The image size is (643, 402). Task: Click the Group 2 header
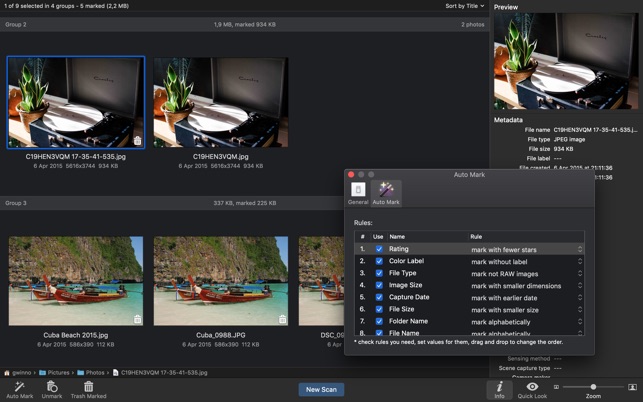tap(244, 25)
